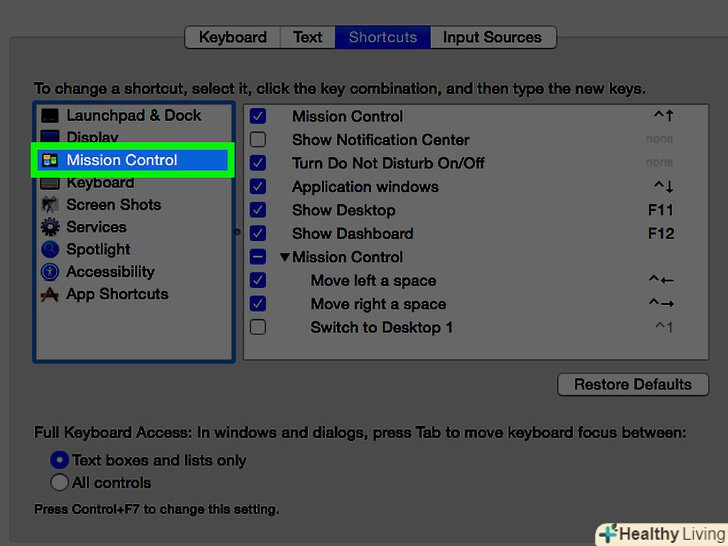The image size is (728, 546).
Task: Select the Mission Control sidebar icon
Action: [50, 160]
